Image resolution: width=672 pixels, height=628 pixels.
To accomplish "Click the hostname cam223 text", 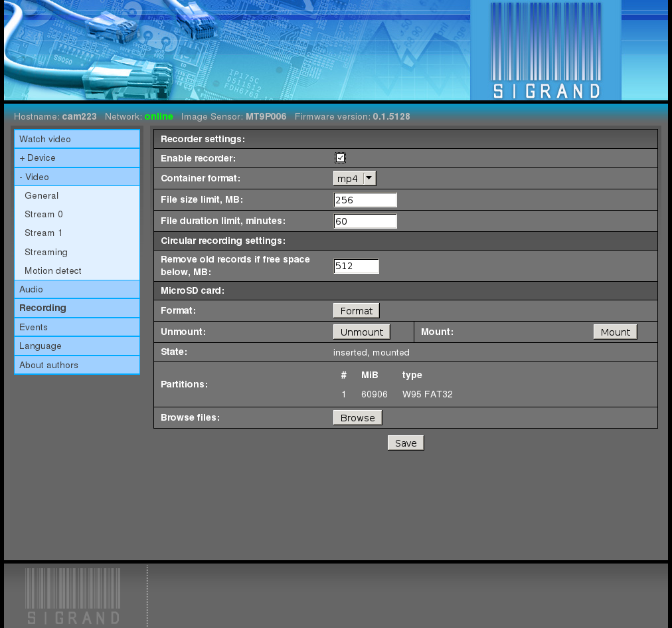I will (x=79, y=117).
